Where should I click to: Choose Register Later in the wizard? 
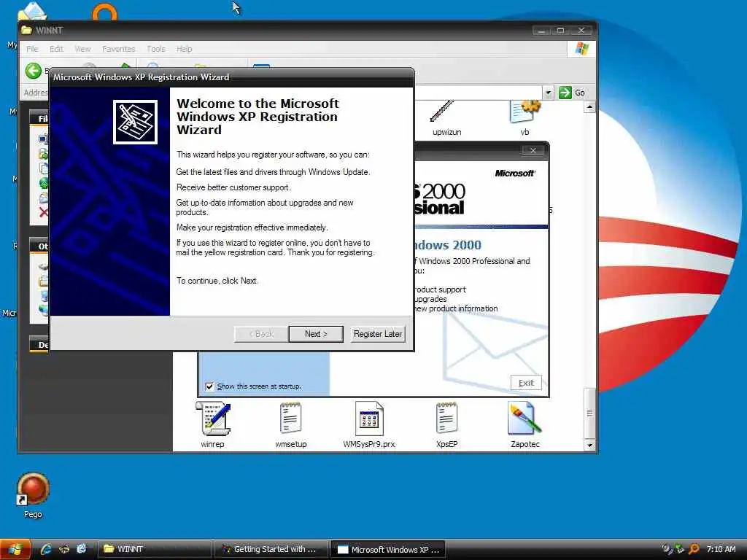pos(377,334)
